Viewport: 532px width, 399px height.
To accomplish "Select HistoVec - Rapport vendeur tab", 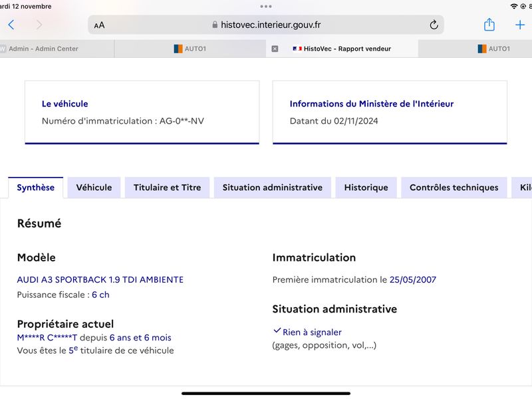I will 342,49.
